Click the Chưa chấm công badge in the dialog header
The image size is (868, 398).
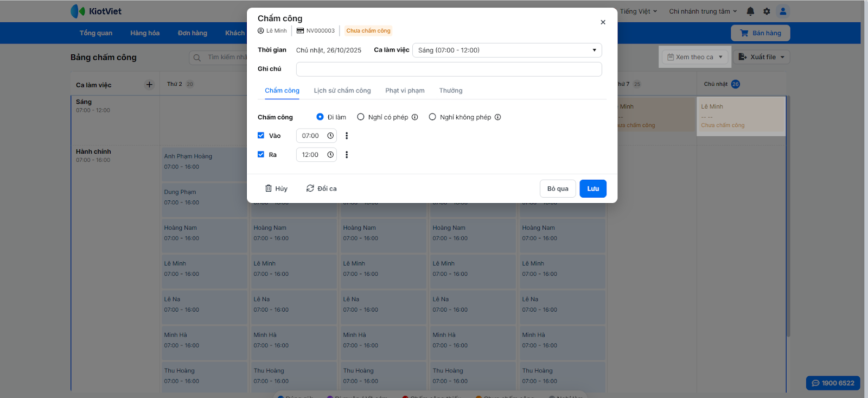tap(368, 31)
